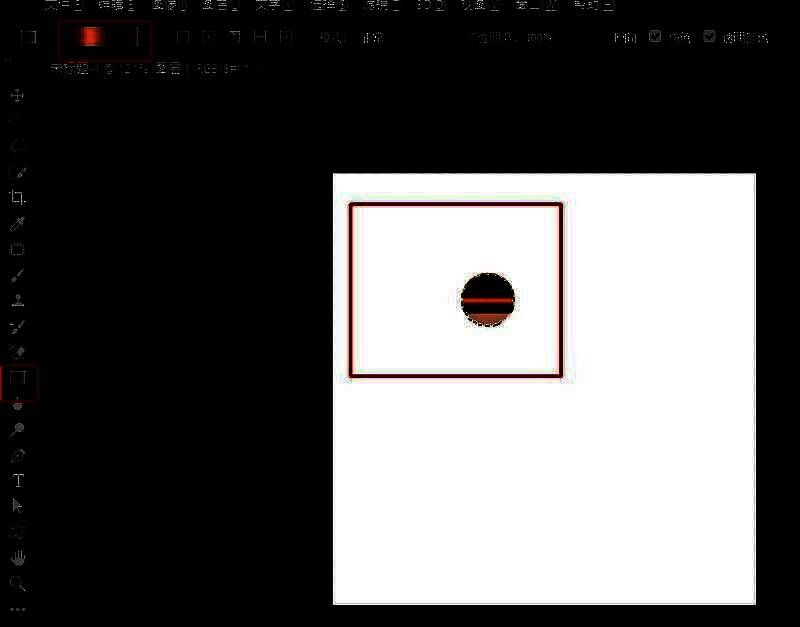The image size is (800, 627).
Task: Expand the blend Mode dropdown
Action: coord(372,38)
